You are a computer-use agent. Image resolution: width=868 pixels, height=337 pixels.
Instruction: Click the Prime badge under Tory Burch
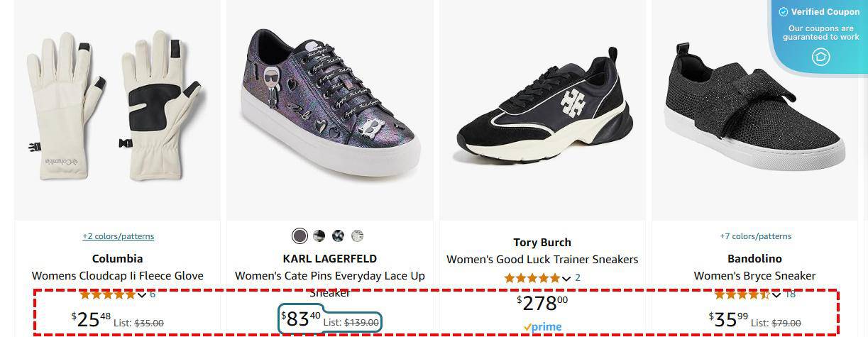(542, 327)
